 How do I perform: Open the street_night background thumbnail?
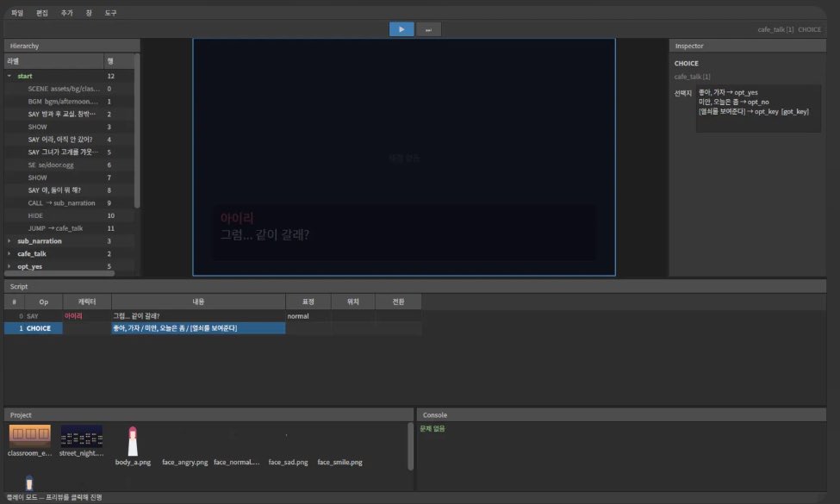tap(82, 436)
